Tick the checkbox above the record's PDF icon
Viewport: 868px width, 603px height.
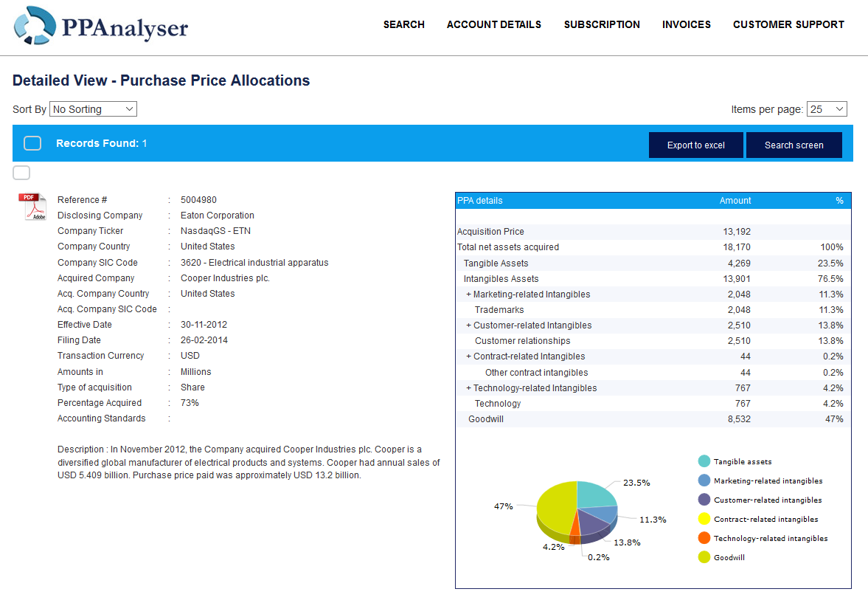pos(21,173)
